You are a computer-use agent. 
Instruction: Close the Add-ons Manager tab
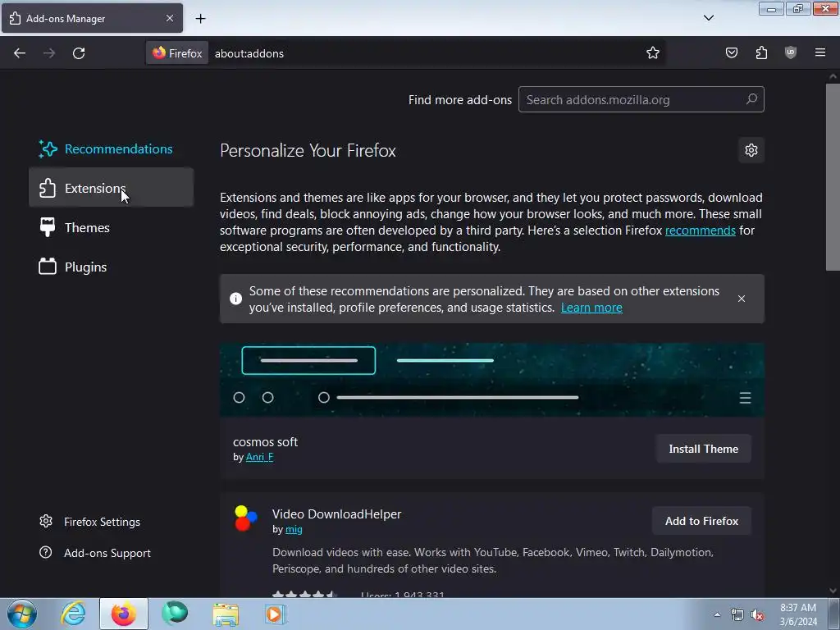[169, 18]
